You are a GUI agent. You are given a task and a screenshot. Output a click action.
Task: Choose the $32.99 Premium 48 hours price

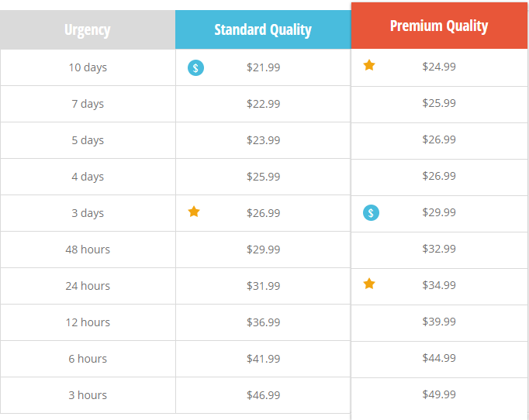[439, 249]
